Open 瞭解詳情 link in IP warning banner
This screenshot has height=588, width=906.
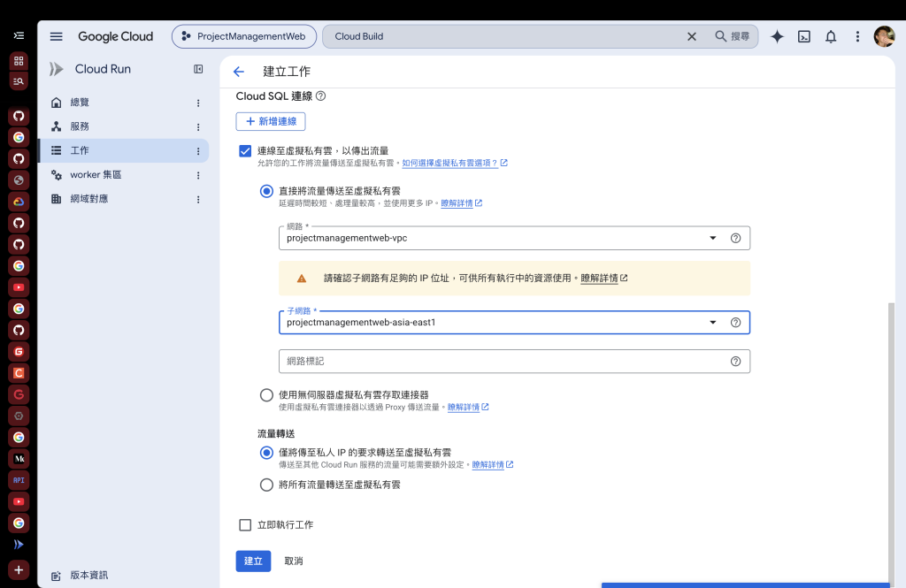pyautogui.click(x=603, y=279)
